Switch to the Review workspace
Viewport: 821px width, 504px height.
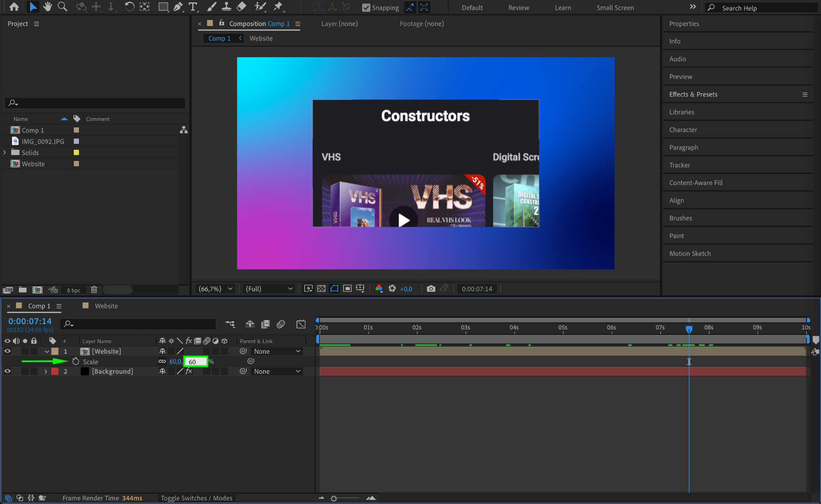coord(518,8)
